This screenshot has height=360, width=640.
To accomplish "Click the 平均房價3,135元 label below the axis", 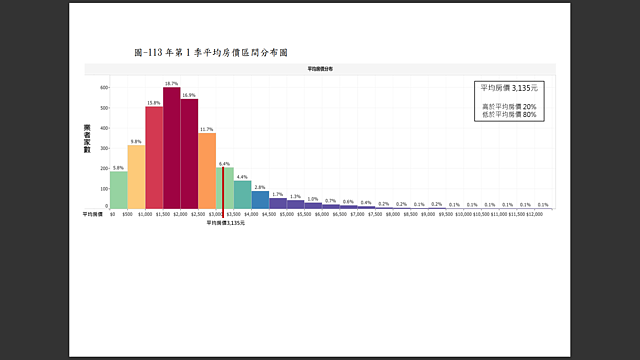I will [x=225, y=223].
